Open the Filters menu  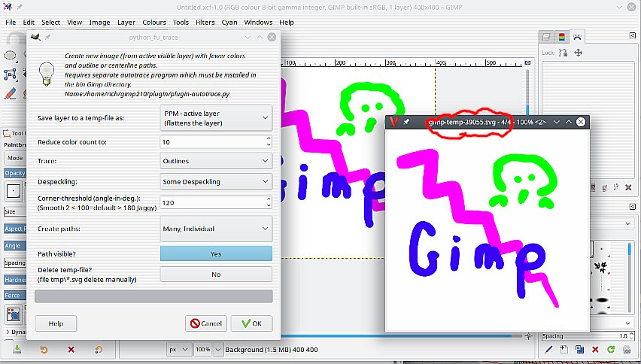click(x=205, y=23)
